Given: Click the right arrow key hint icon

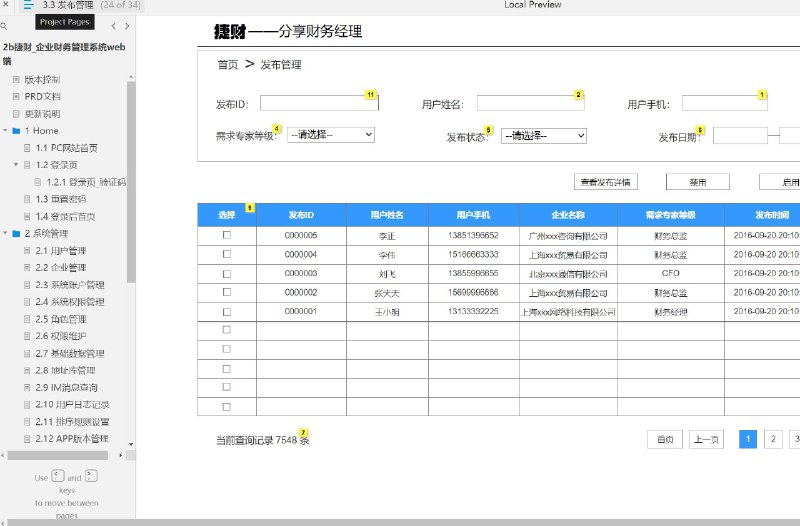Looking at the screenshot, I should pos(91,476).
